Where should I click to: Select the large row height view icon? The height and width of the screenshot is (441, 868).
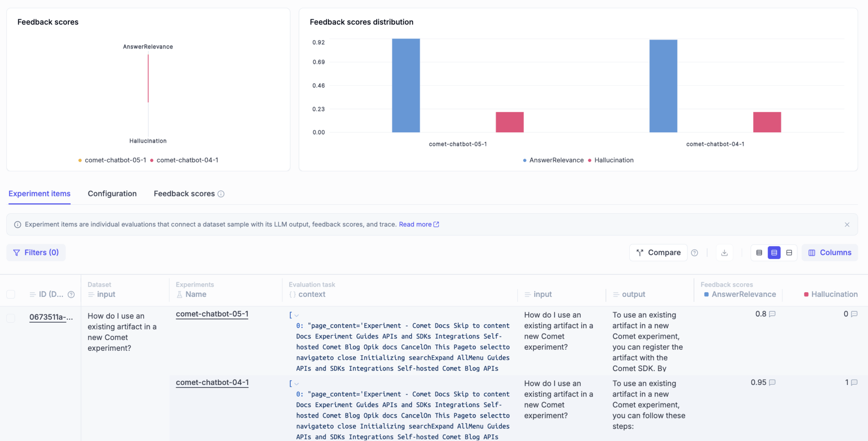(x=789, y=252)
